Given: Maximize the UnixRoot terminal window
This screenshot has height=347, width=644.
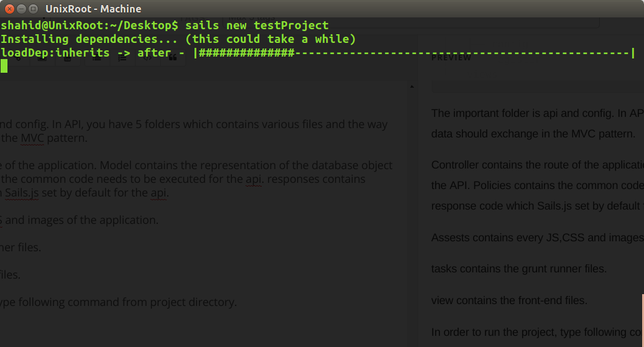Looking at the screenshot, I should tap(32, 9).
